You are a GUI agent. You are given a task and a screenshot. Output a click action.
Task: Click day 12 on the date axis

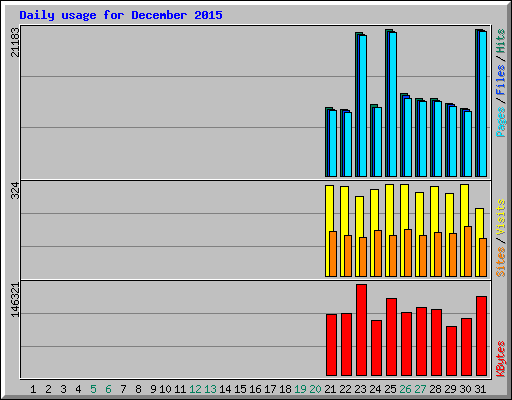click(x=195, y=389)
